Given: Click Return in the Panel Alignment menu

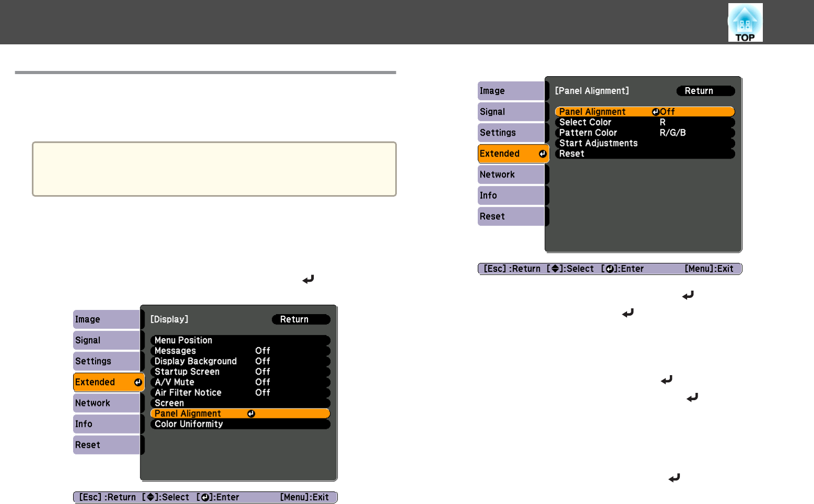Looking at the screenshot, I should (706, 91).
